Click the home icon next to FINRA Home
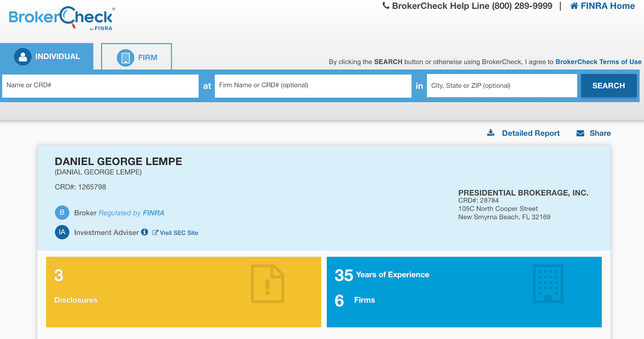Image resolution: width=644 pixels, height=339 pixels. tap(574, 6)
